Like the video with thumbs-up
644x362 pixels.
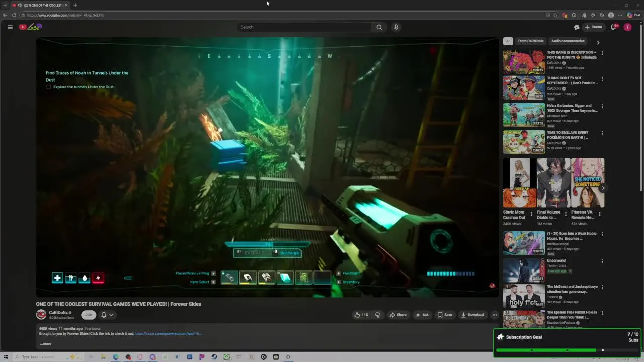[361, 315]
